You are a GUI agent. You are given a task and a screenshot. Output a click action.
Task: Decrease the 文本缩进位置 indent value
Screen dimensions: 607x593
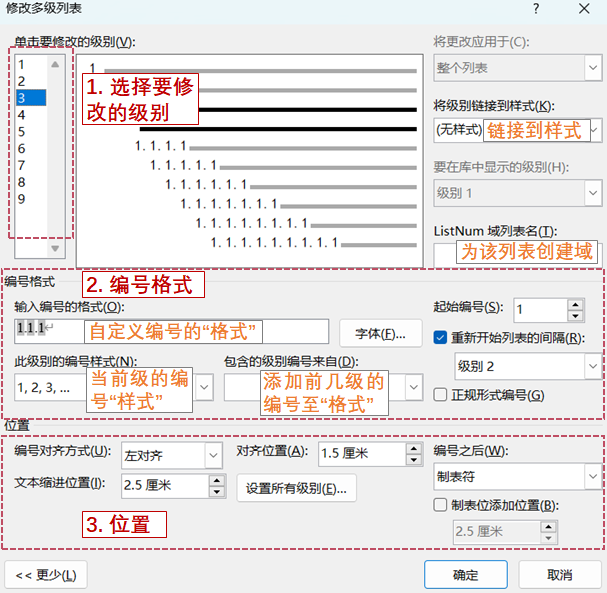(x=217, y=492)
